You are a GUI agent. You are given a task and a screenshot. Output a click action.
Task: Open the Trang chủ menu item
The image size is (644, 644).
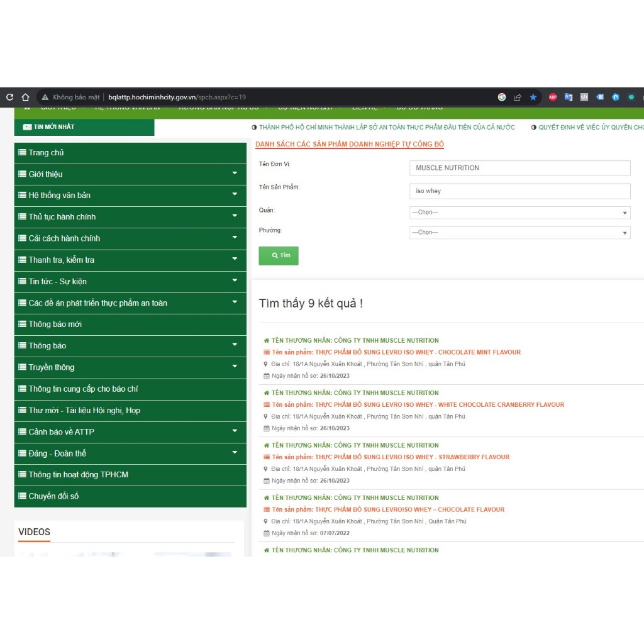click(x=130, y=153)
